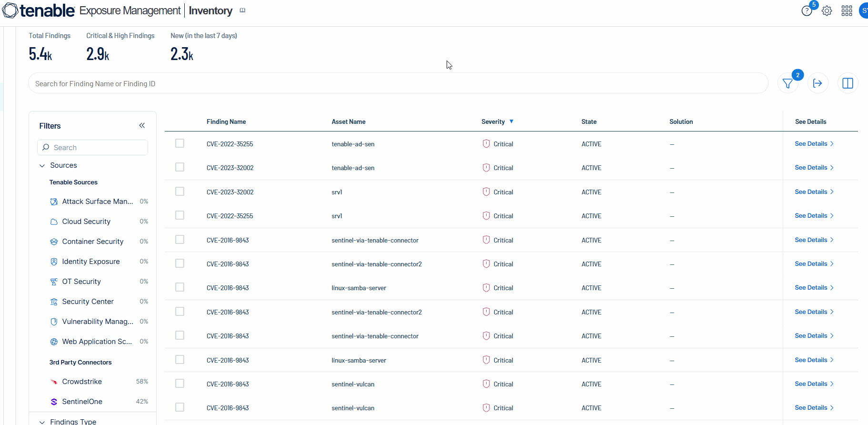Open the column layout icon

click(848, 83)
